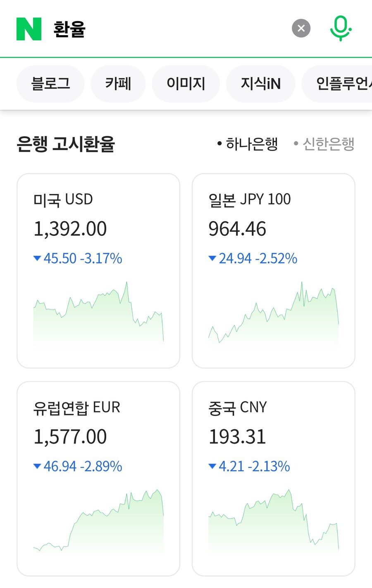Viewport: 372px width, 588px height.
Task: Open the 미국 USD exchange rate card
Action: click(x=98, y=271)
